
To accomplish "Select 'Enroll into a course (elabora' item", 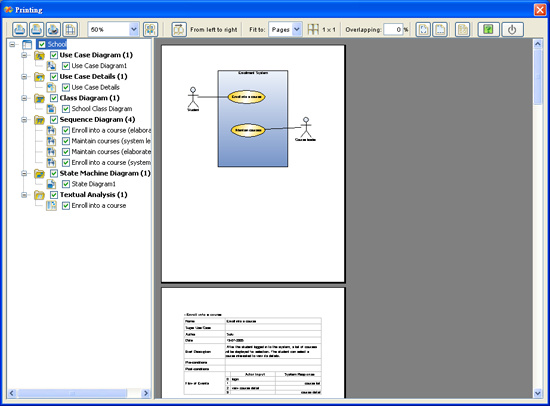I will pyautogui.click(x=111, y=130).
